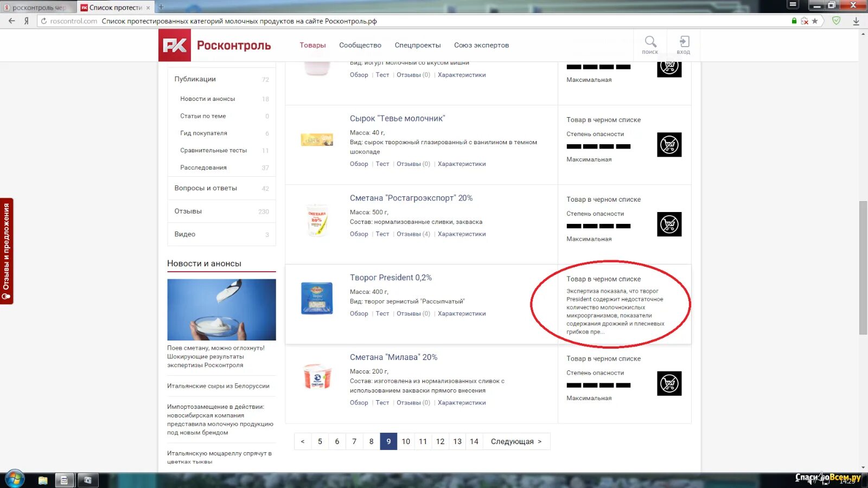Open news Поев сметану, можно оглохнуть!

pyautogui.click(x=216, y=357)
